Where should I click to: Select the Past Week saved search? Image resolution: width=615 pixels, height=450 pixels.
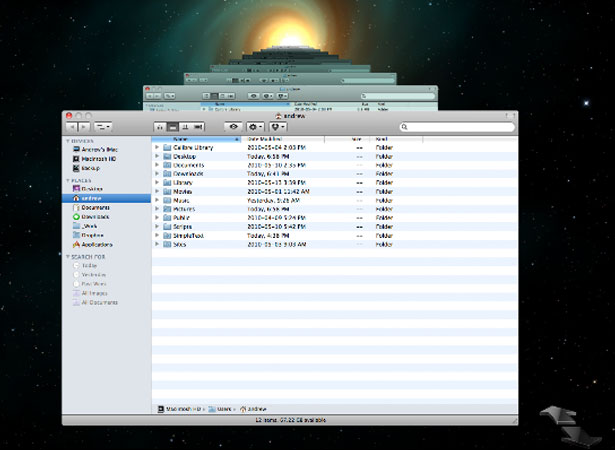[90, 284]
